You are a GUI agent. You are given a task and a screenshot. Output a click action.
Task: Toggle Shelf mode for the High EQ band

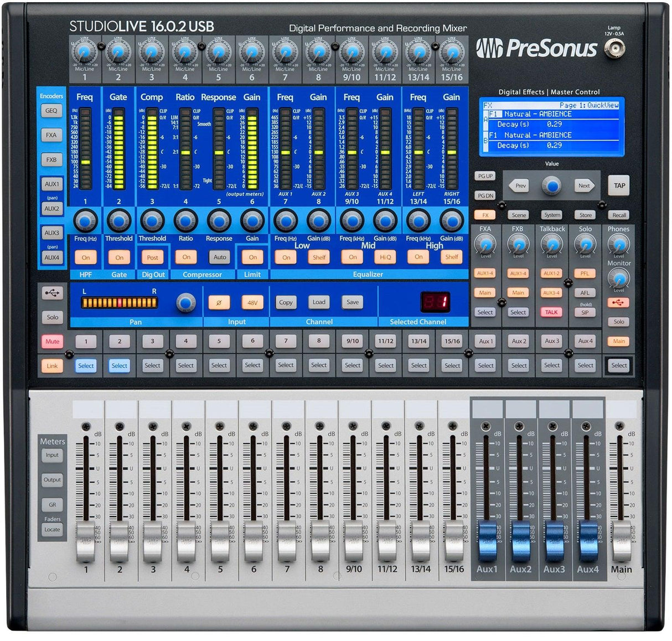pos(452,257)
